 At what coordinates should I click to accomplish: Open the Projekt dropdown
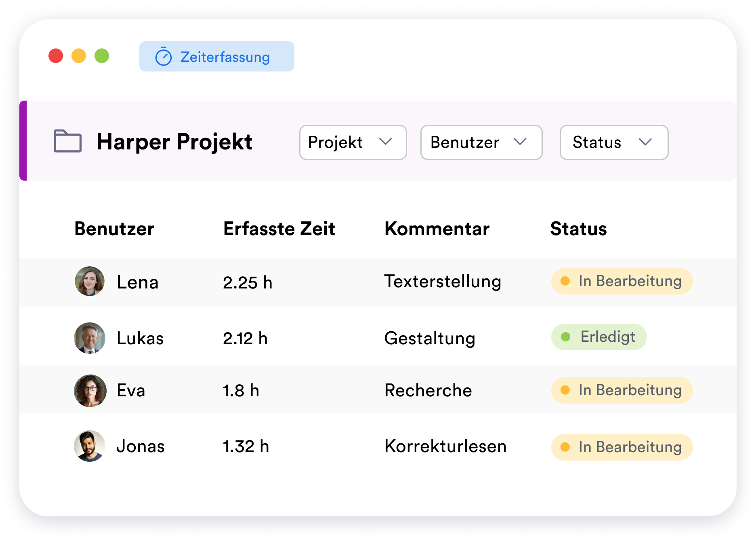353,142
